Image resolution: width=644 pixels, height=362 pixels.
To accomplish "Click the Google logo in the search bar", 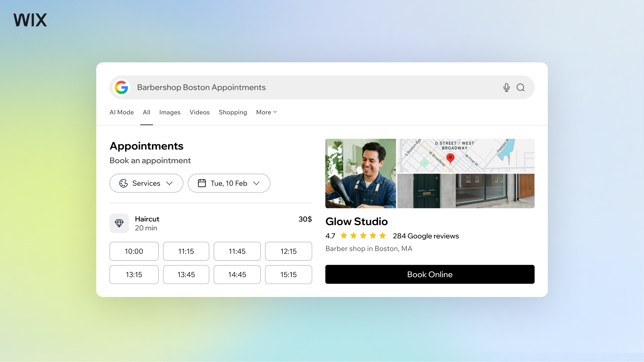I will [x=121, y=87].
